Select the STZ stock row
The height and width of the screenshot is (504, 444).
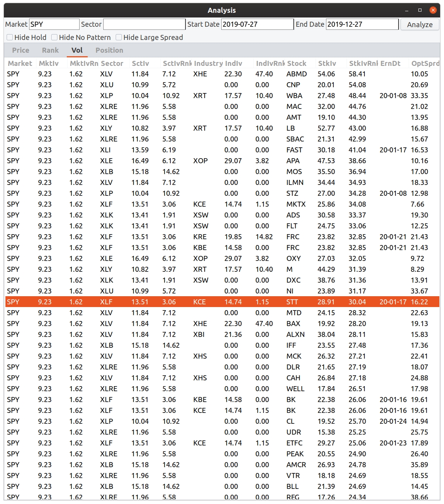point(222,193)
